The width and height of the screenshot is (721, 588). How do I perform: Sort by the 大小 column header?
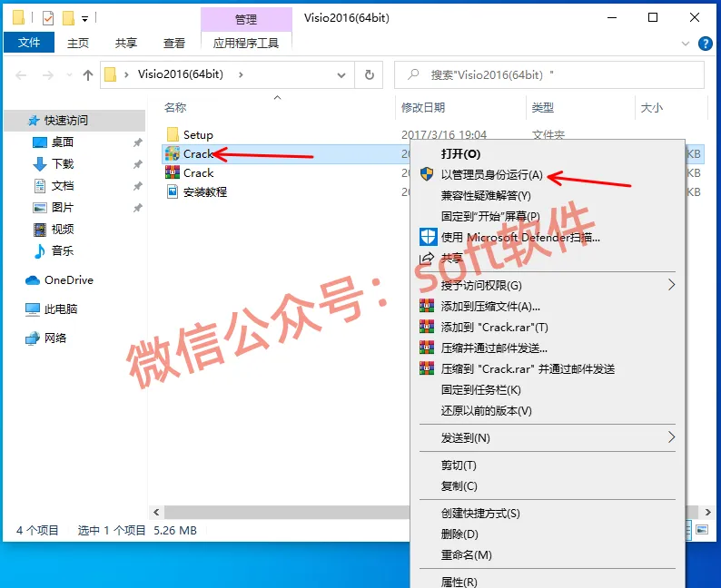coord(652,108)
